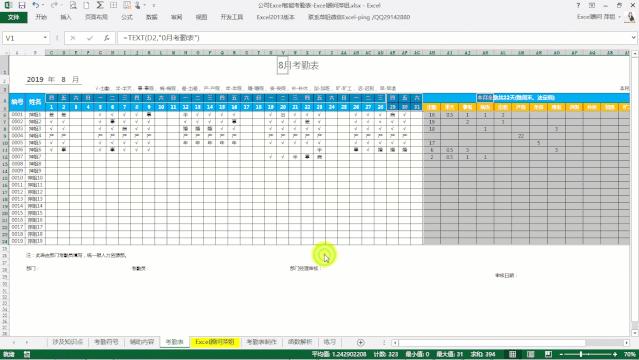Click the Print Preview icon in quick access toolbar
Viewport: 639px width, 360px height.
click(x=73, y=5)
